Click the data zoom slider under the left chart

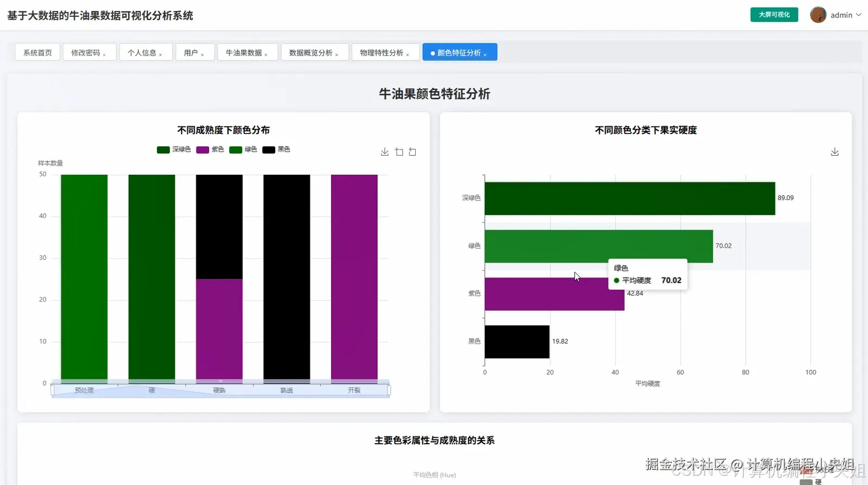click(220, 390)
